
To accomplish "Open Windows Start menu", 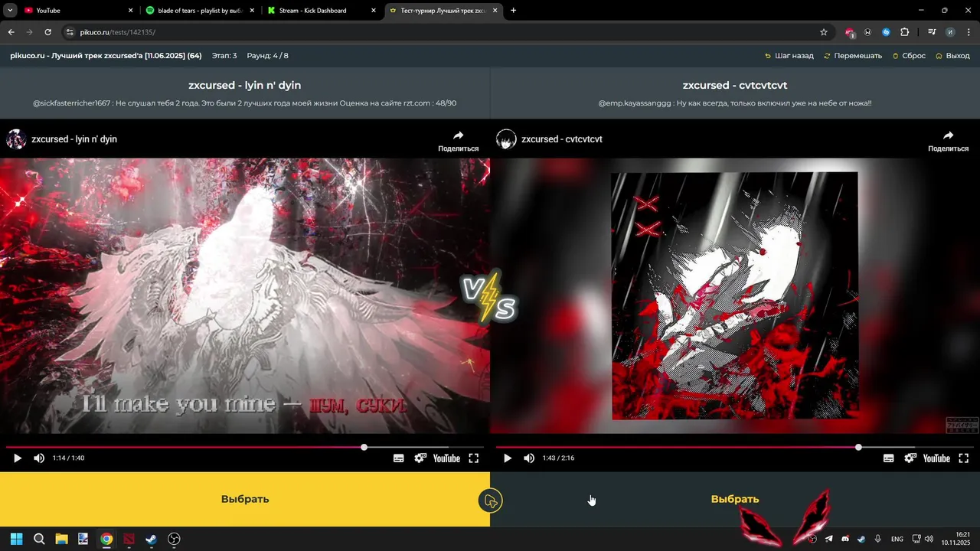I will pos(16,539).
